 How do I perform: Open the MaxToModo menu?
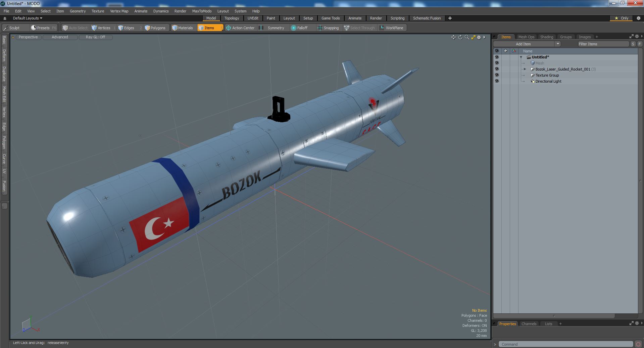[x=202, y=11]
